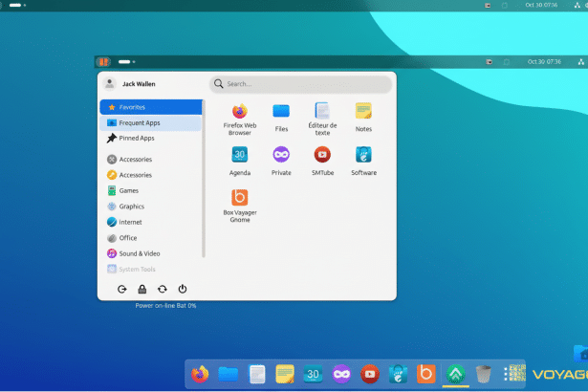Open text editor icon in the dock
588x392 pixels.
pos(257,374)
